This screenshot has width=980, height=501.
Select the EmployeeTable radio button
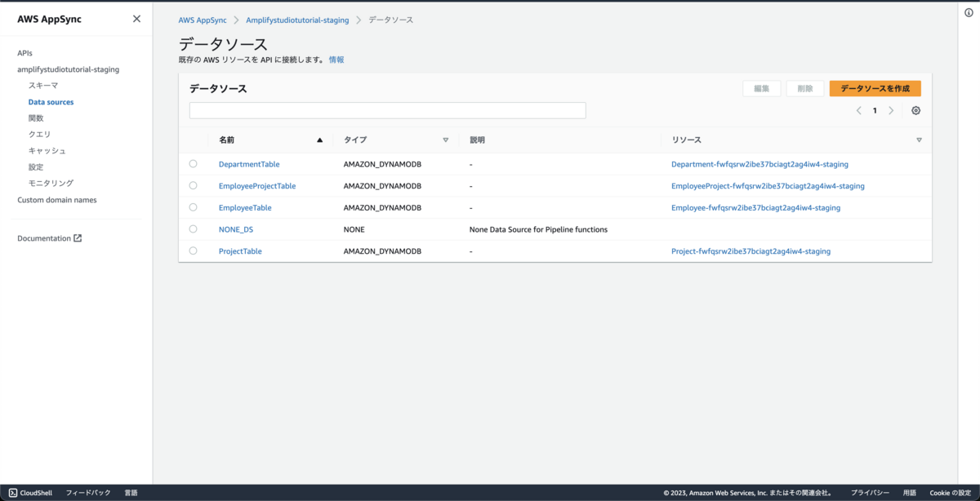click(194, 207)
